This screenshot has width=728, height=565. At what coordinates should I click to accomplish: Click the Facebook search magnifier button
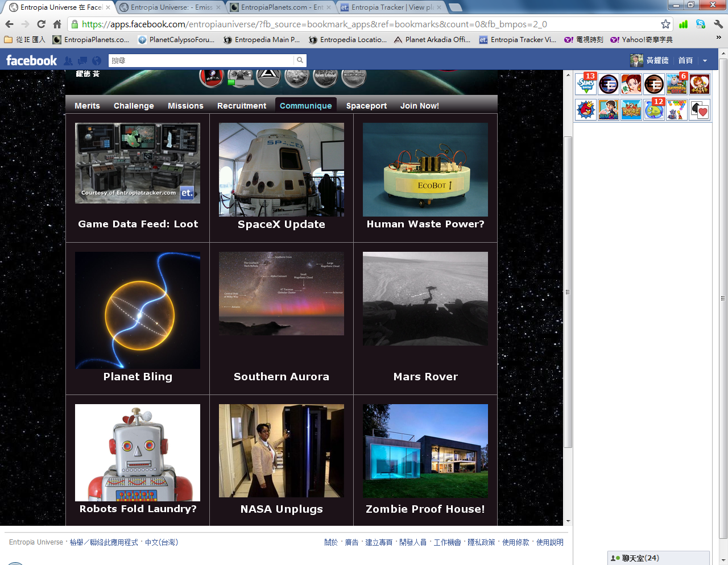(300, 60)
